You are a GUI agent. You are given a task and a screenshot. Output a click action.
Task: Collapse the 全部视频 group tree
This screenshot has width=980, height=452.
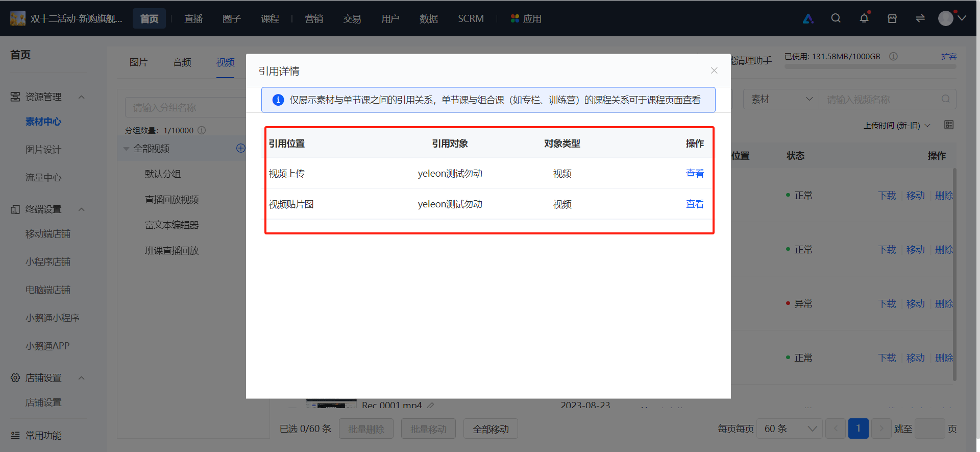pyautogui.click(x=126, y=149)
